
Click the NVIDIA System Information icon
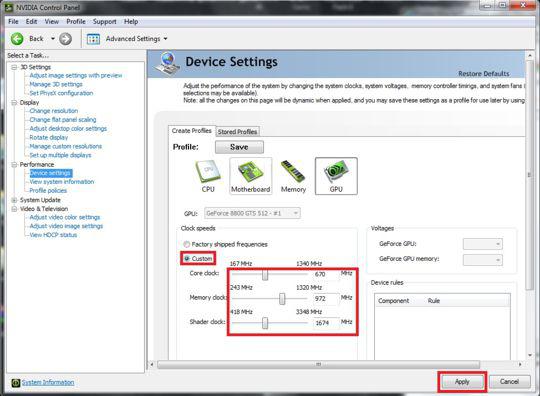16,383
